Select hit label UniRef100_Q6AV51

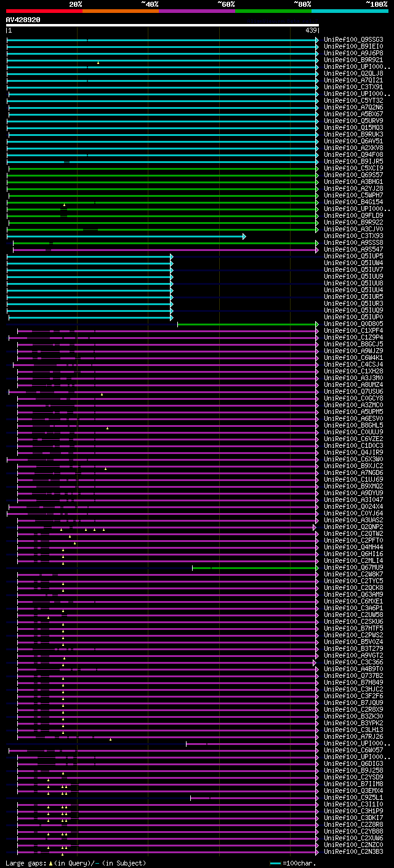pos(353,141)
